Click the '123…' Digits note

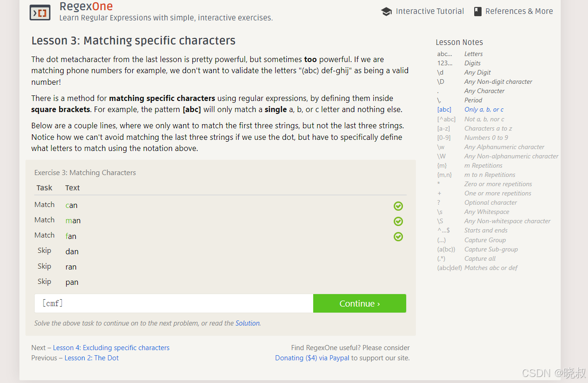coord(459,63)
